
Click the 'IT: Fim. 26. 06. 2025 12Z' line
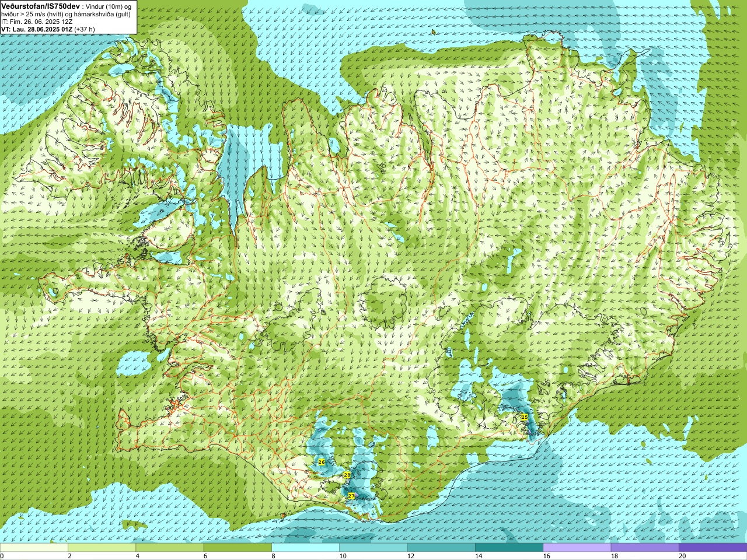pos(37,22)
